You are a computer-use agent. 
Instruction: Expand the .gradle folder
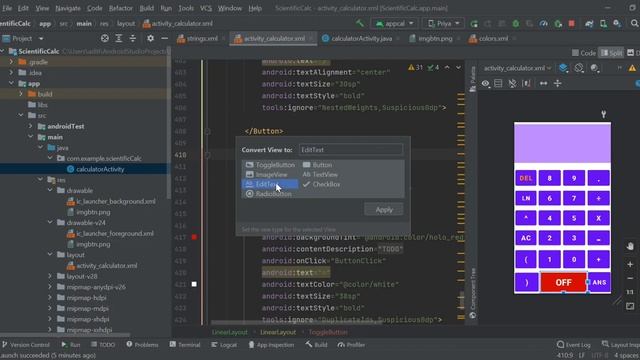[11, 62]
